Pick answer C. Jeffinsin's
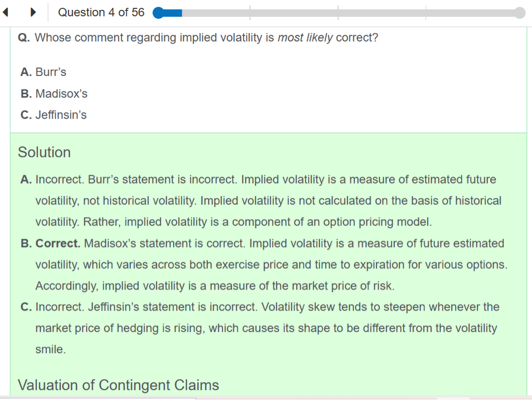Screen dimensions: 532x400 pyautogui.click(x=54, y=115)
